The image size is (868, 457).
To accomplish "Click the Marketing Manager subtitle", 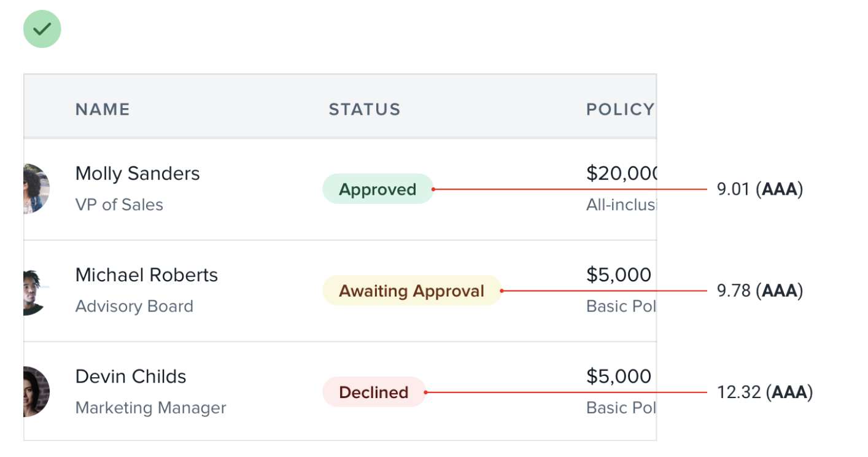I will pyautogui.click(x=151, y=407).
